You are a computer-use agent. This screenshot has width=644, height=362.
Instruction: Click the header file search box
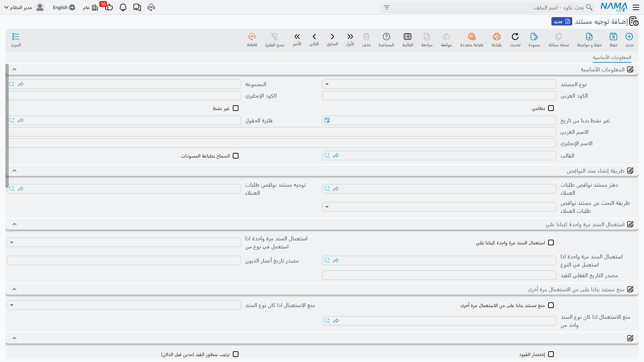488,7
